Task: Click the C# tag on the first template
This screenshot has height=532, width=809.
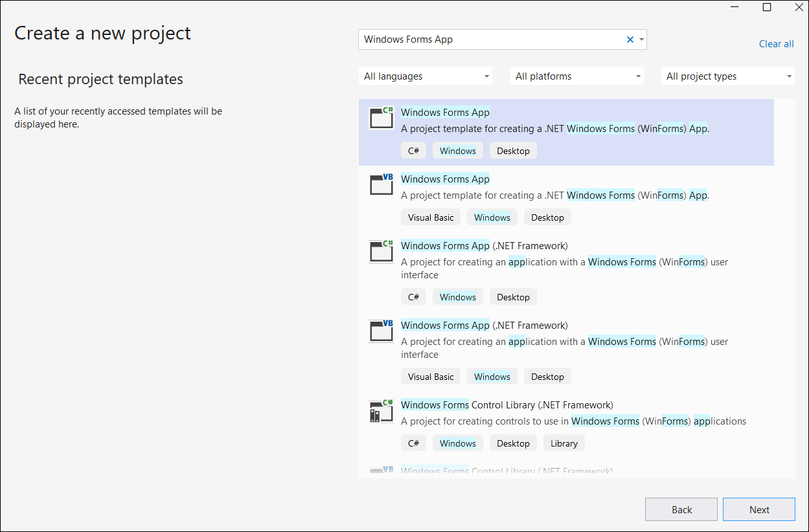Action: click(x=413, y=150)
